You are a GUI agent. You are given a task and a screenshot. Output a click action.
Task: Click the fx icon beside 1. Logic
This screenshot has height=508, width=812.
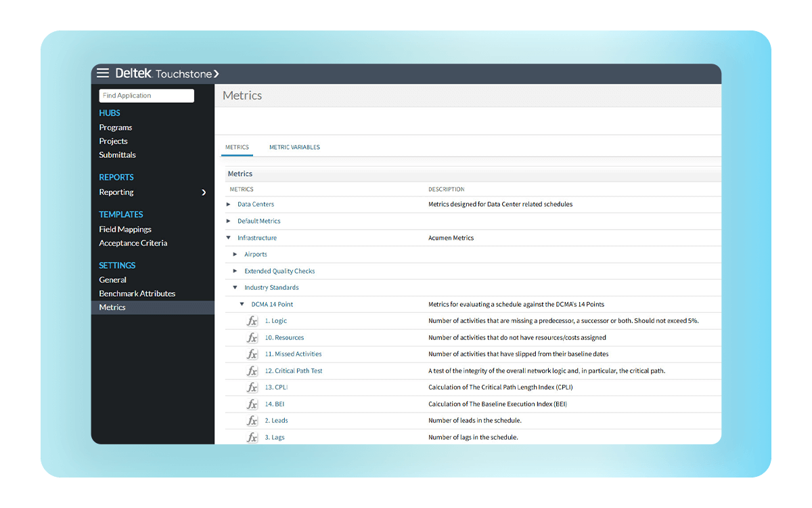click(252, 320)
